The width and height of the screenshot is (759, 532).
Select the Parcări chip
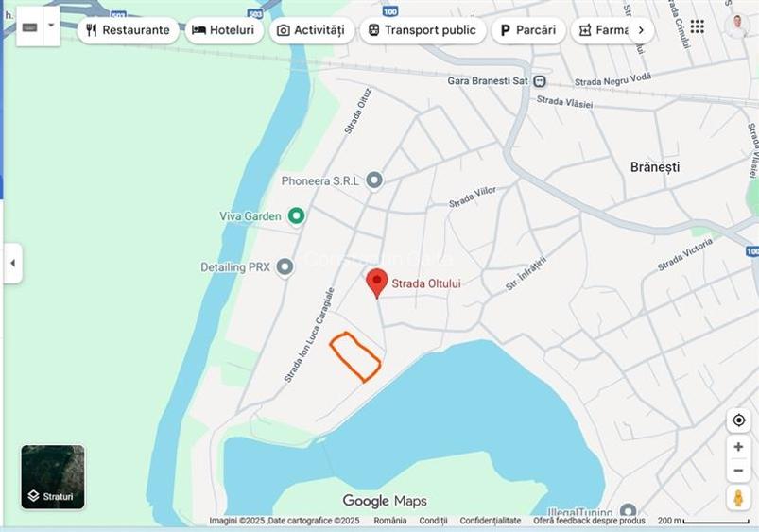pyautogui.click(x=528, y=30)
